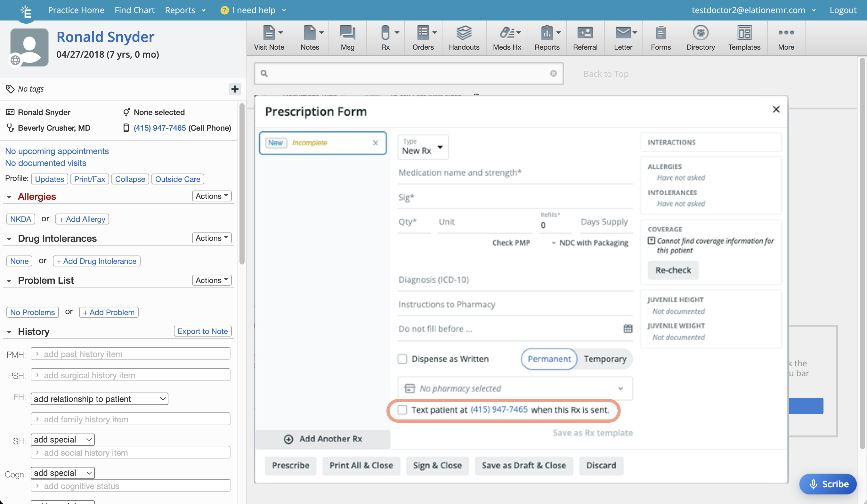Re-check patient coverage information
Viewport: 867px width, 504px height.
pyautogui.click(x=673, y=270)
